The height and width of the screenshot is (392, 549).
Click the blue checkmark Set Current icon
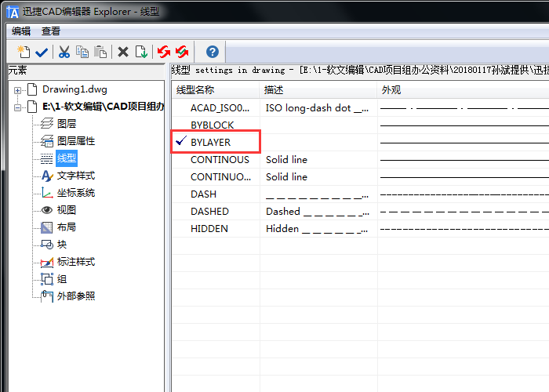(42, 52)
